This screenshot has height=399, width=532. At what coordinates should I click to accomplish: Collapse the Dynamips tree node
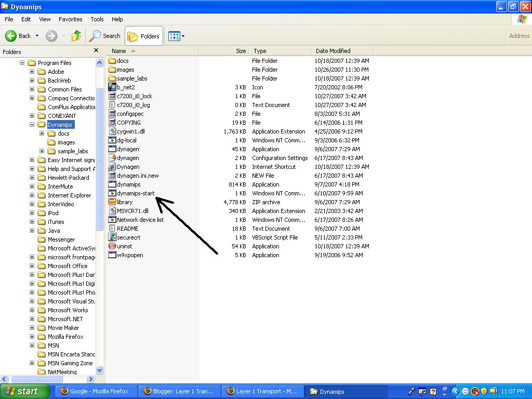32,125
